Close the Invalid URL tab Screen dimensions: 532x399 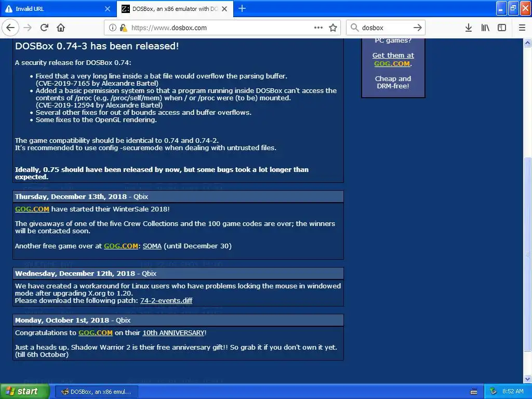point(108,9)
